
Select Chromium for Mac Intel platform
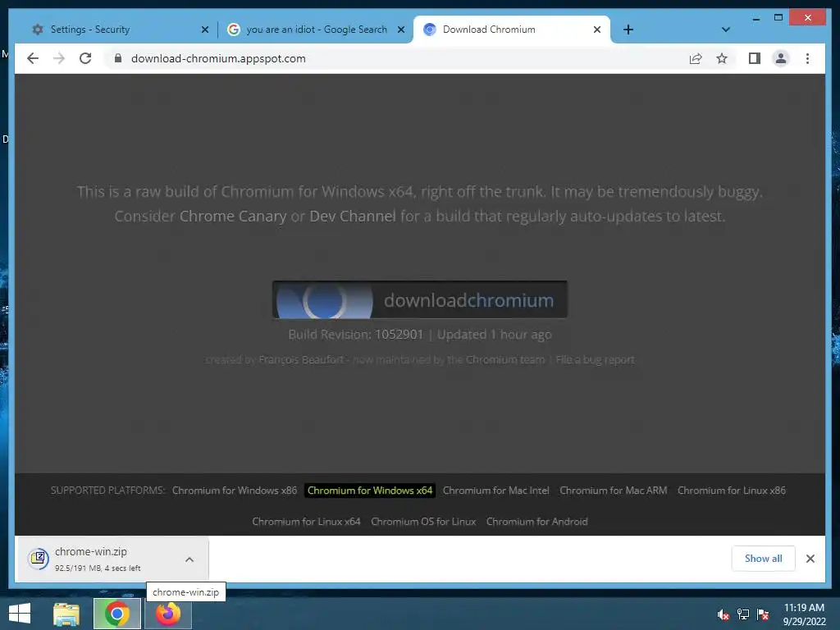pyautogui.click(x=495, y=491)
